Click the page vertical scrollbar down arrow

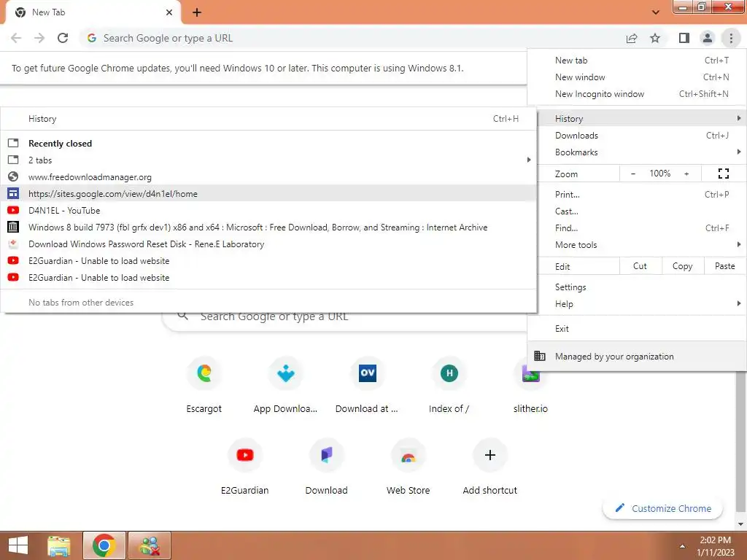[x=741, y=524]
